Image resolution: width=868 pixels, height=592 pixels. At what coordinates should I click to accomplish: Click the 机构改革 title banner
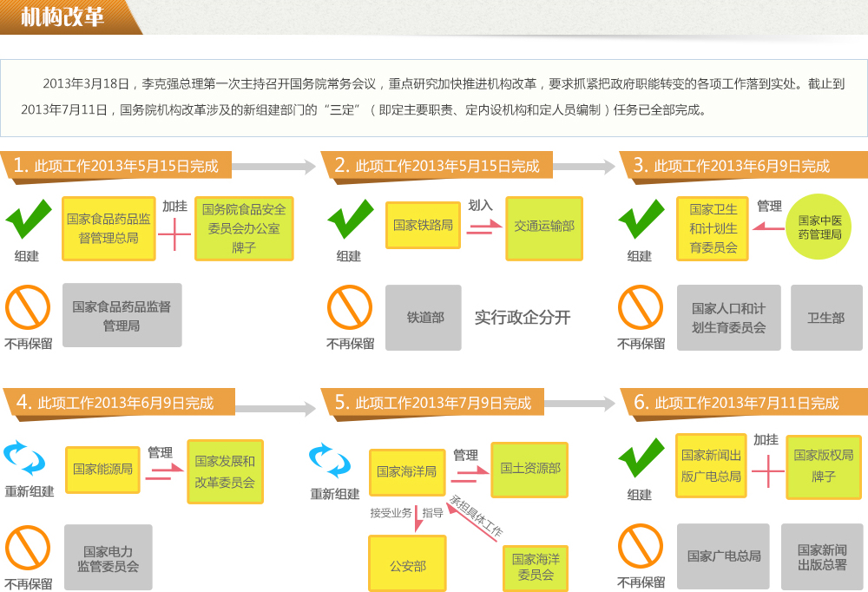[71, 17]
